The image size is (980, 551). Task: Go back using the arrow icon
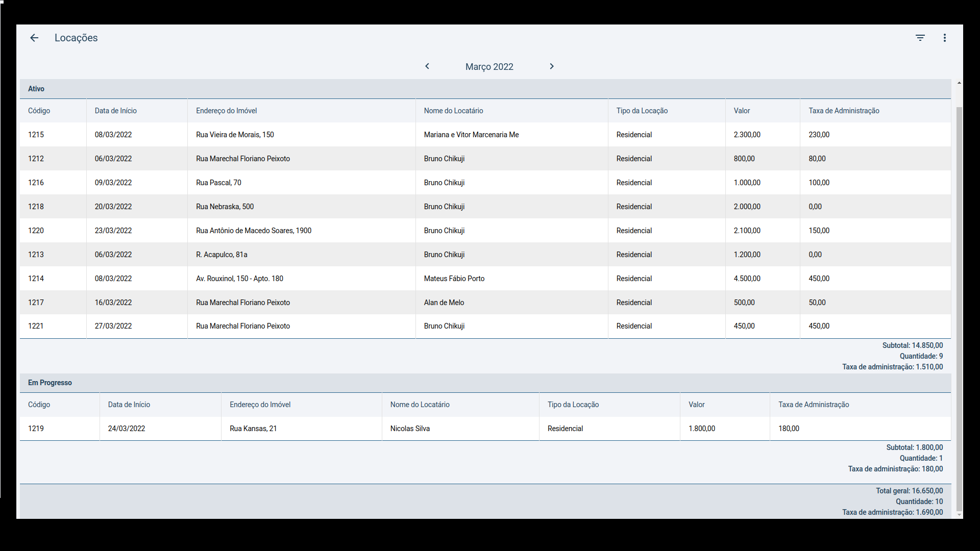(34, 38)
